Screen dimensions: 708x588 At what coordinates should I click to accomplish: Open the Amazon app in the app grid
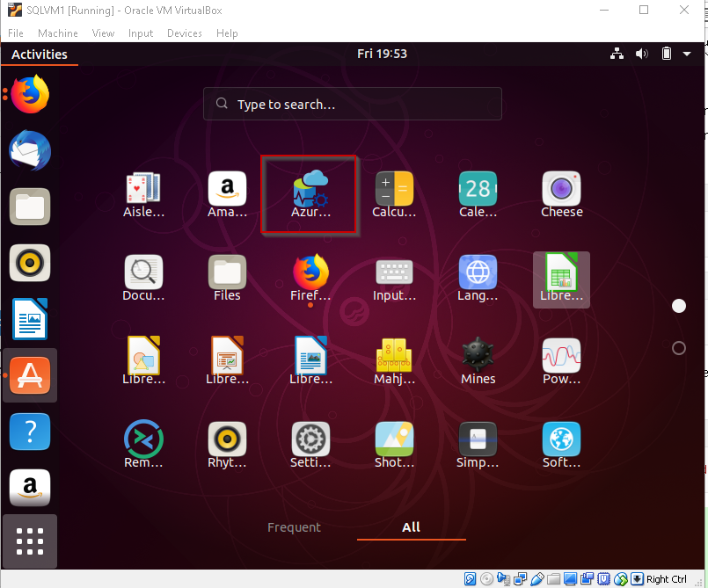click(x=227, y=195)
